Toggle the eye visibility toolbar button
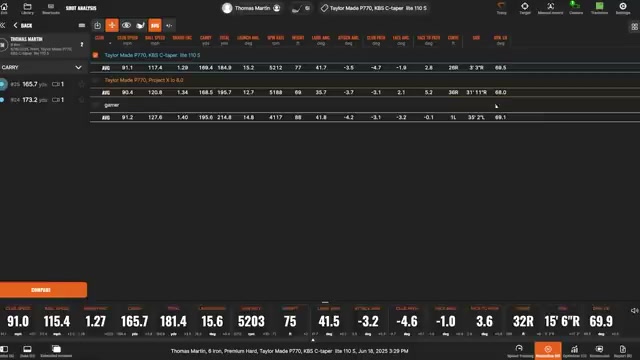 tap(127, 25)
